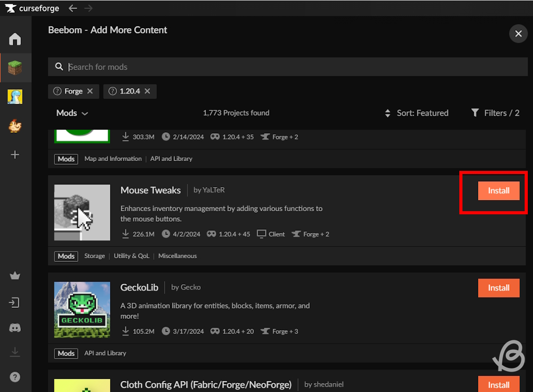Select the chicken game icon in sidebar
The height and width of the screenshot is (392, 533).
coord(15,125)
